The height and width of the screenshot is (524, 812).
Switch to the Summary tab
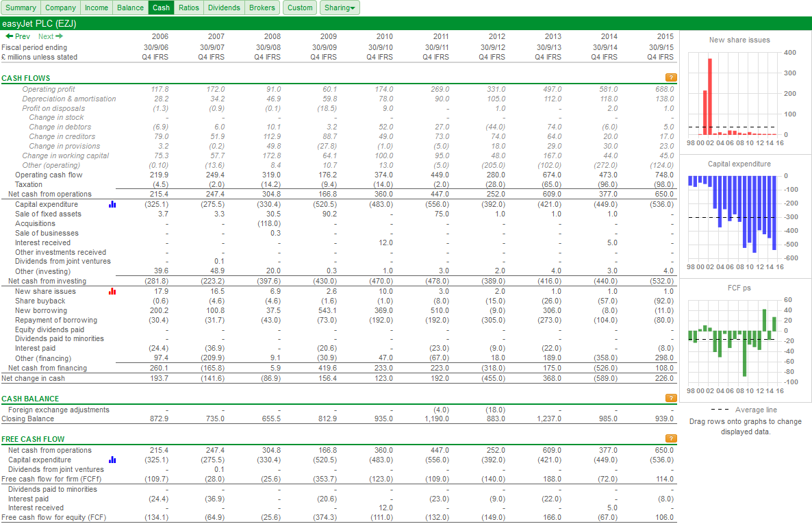coord(21,8)
